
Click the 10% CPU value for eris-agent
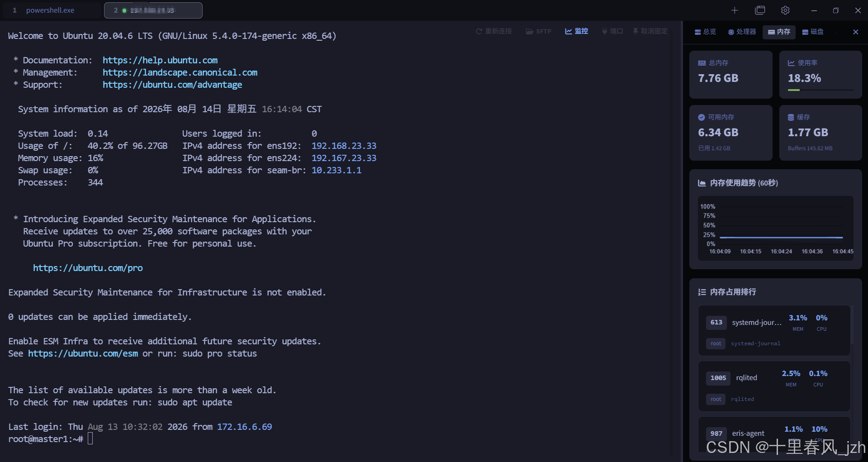(819, 429)
